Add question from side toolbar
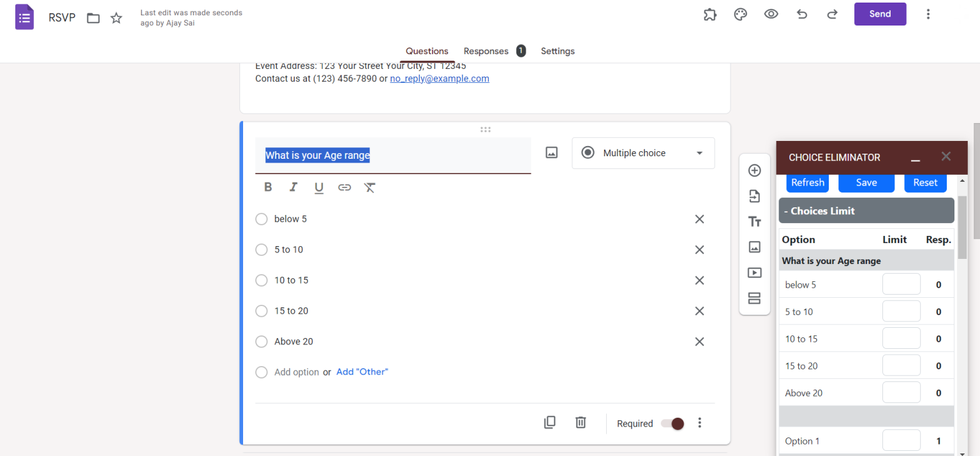Image resolution: width=980 pixels, height=456 pixels. click(x=755, y=170)
